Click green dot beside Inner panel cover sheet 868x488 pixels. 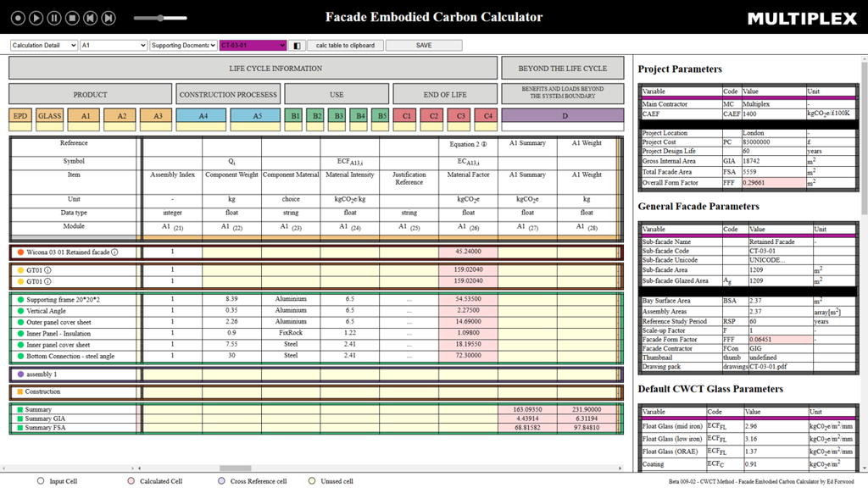20,345
